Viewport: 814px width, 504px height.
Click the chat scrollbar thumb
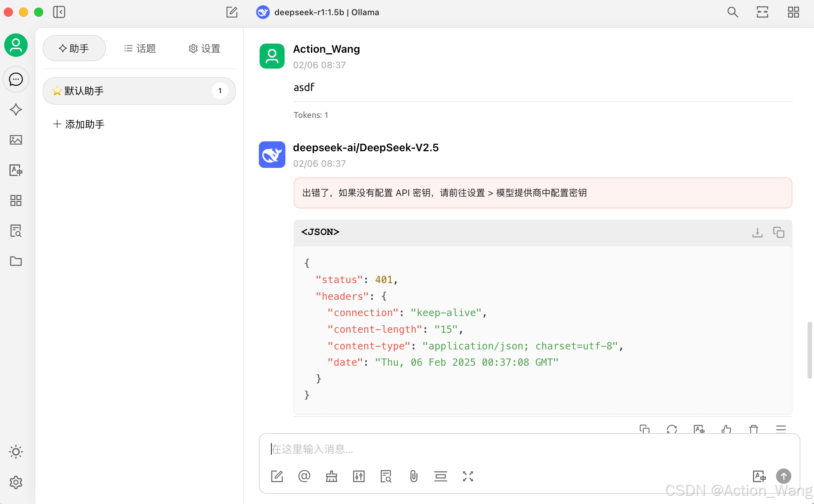pos(810,350)
